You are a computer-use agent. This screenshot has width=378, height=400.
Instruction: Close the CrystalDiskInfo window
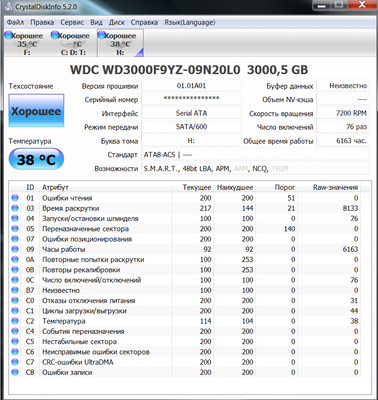[361, 5]
